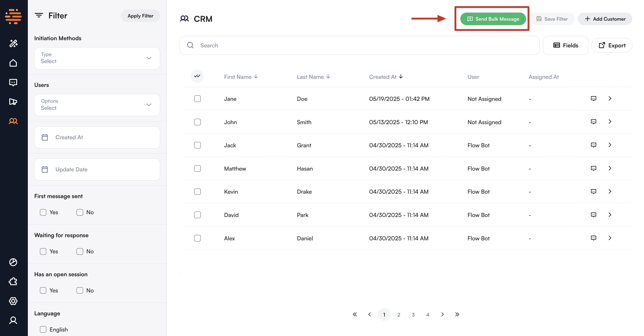Check the checkbox next to John Smith
This screenshot has width=644, height=336.
pos(197,122)
